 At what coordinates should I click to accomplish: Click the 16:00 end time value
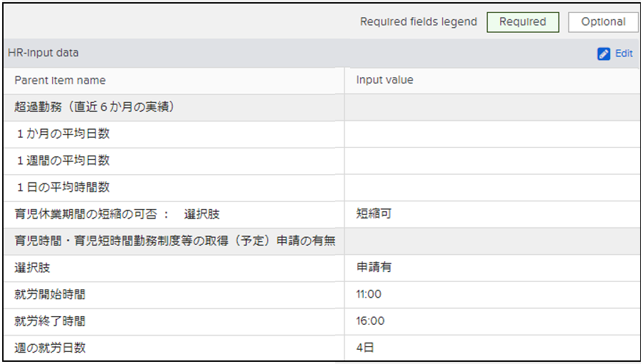tap(370, 321)
